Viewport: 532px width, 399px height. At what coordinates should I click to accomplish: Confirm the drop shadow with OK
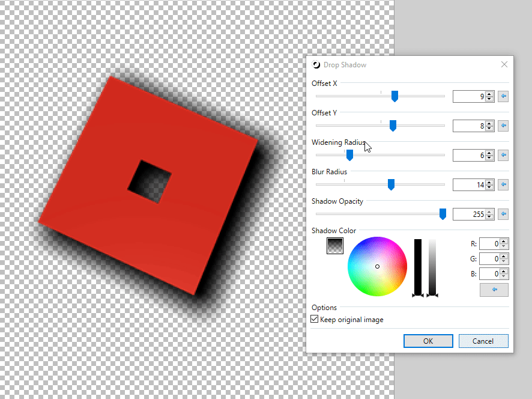428,341
